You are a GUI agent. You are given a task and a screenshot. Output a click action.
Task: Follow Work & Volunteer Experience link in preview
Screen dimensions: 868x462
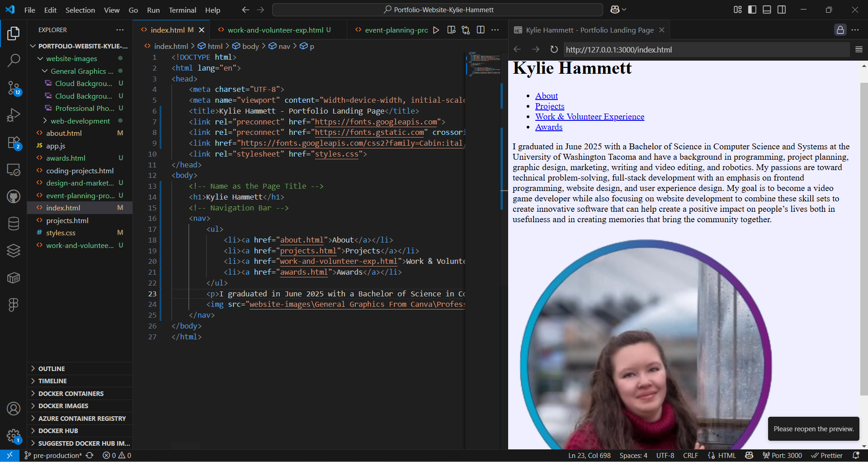click(590, 116)
